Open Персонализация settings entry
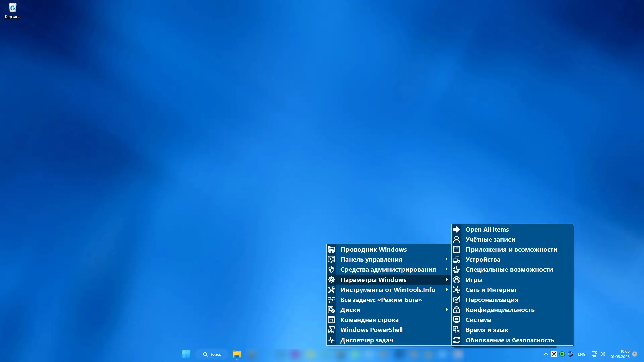Screen dimensions: 644x362 [491, 300]
